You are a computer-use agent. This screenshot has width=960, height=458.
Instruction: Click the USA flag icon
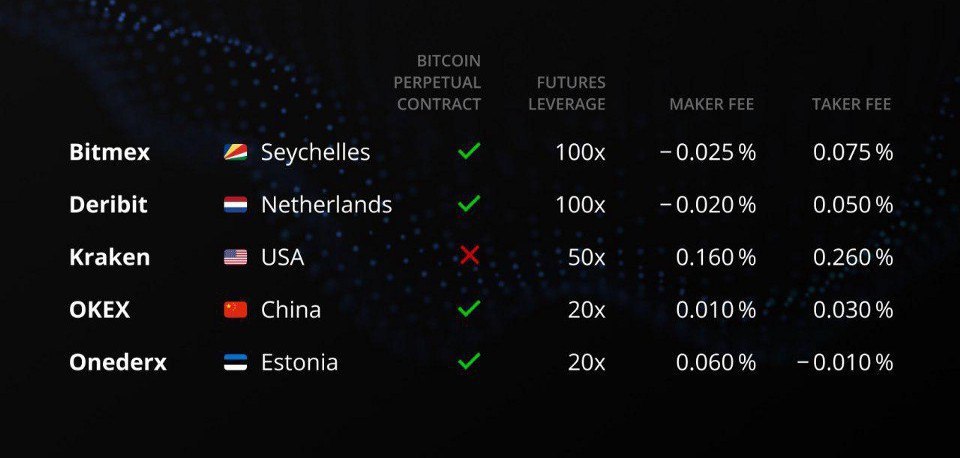pos(235,257)
